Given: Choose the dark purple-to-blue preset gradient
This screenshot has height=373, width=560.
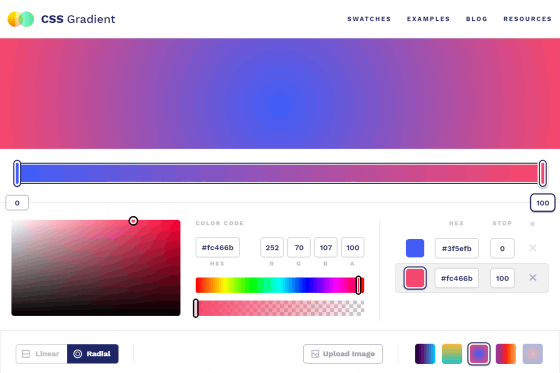Looking at the screenshot, I should pos(425,354).
